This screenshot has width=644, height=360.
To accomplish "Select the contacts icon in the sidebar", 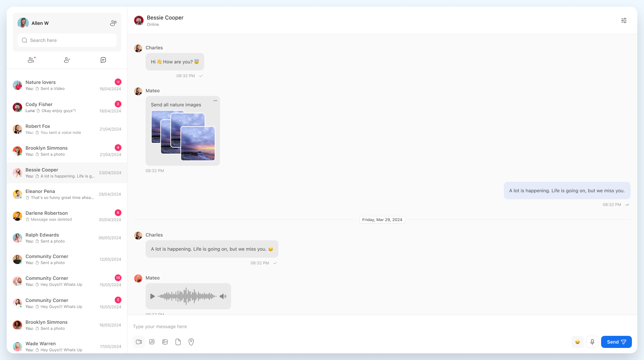I will [x=67, y=60].
